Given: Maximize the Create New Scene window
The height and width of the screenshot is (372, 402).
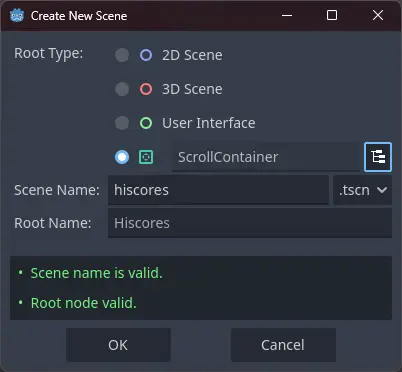Looking at the screenshot, I should [332, 15].
